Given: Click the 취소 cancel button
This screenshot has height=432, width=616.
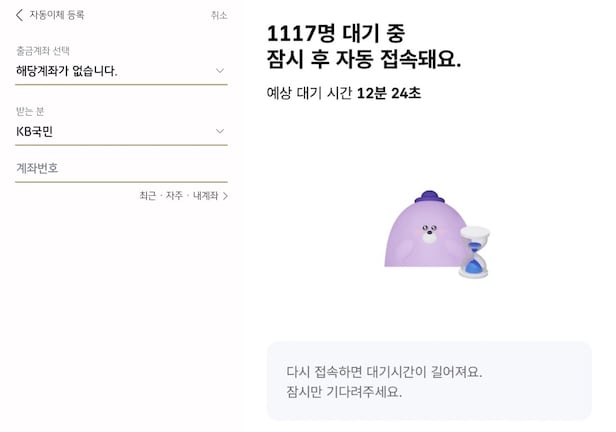Looking at the screenshot, I should pos(219,15).
